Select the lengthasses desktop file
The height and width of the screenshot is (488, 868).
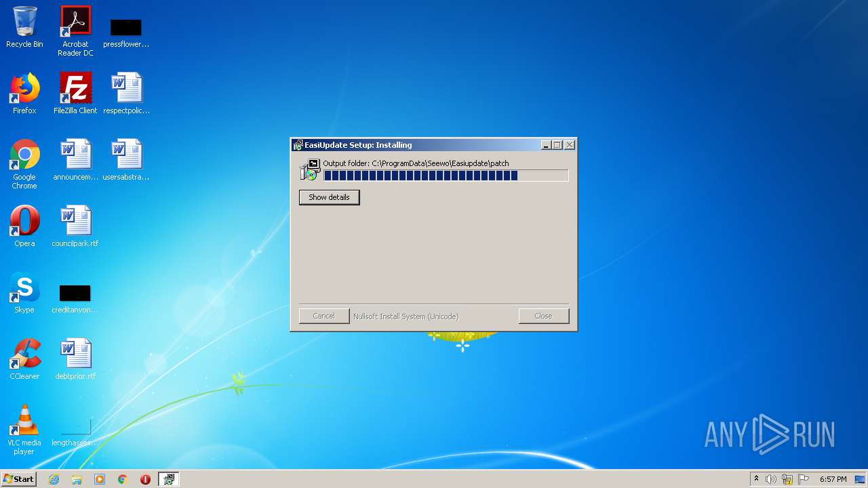coord(75,432)
